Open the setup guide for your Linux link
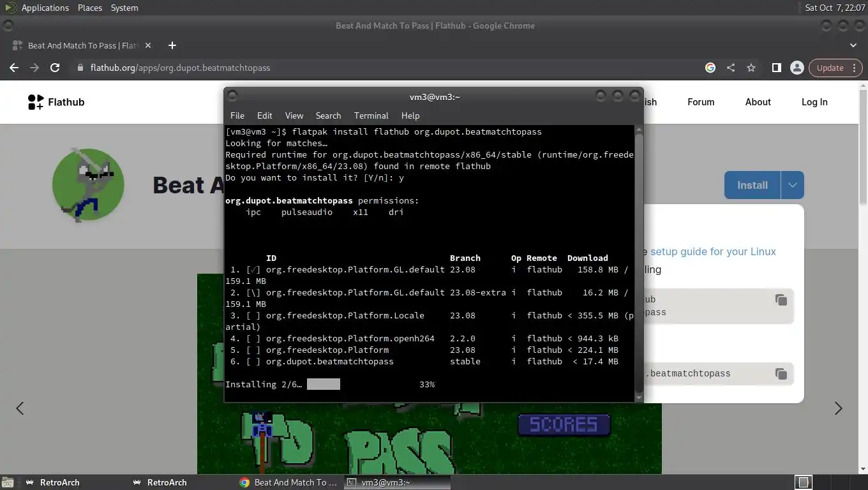The width and height of the screenshot is (868, 490). coord(713,251)
